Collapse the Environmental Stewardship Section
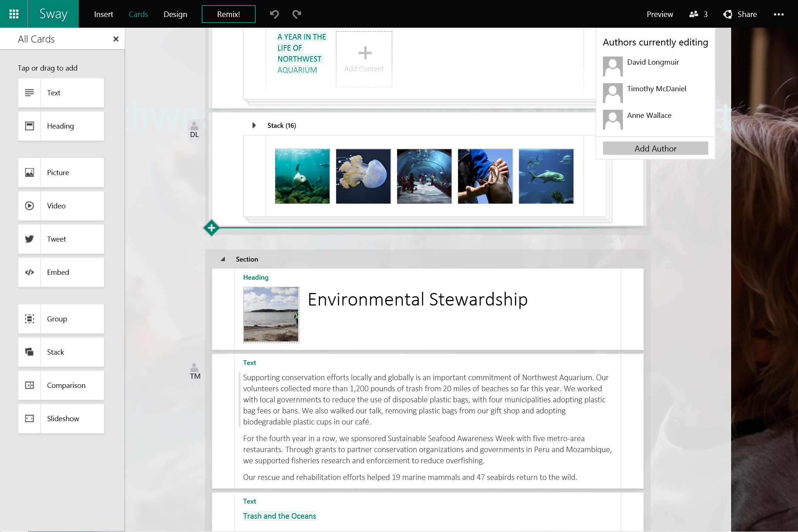Screen dimensions: 798x532 pyautogui.click(x=223, y=259)
